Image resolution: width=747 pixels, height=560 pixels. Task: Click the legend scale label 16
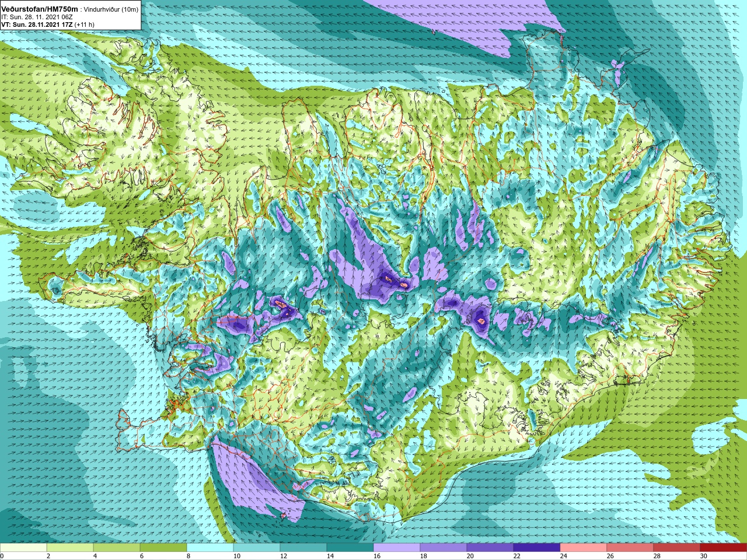[x=376, y=556]
